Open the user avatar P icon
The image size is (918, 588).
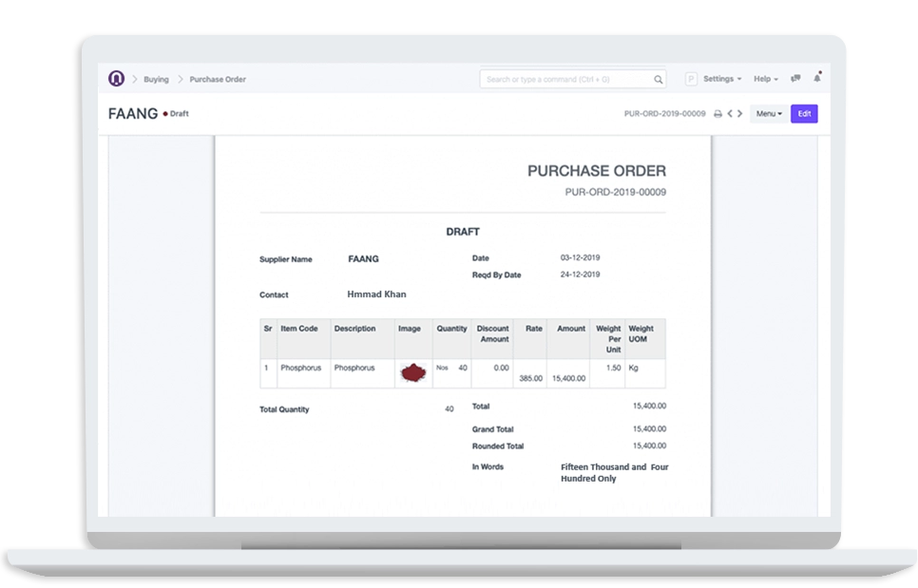(x=691, y=79)
